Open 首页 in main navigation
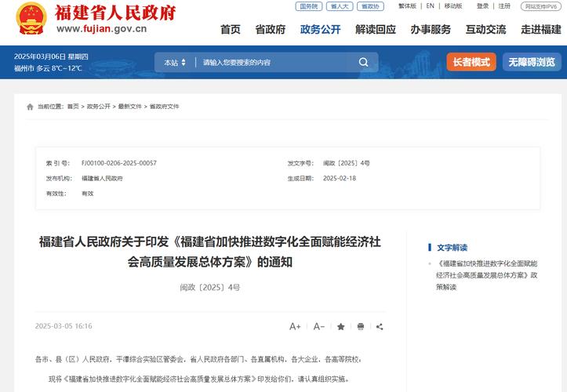This screenshot has width=567, height=392. click(231, 29)
